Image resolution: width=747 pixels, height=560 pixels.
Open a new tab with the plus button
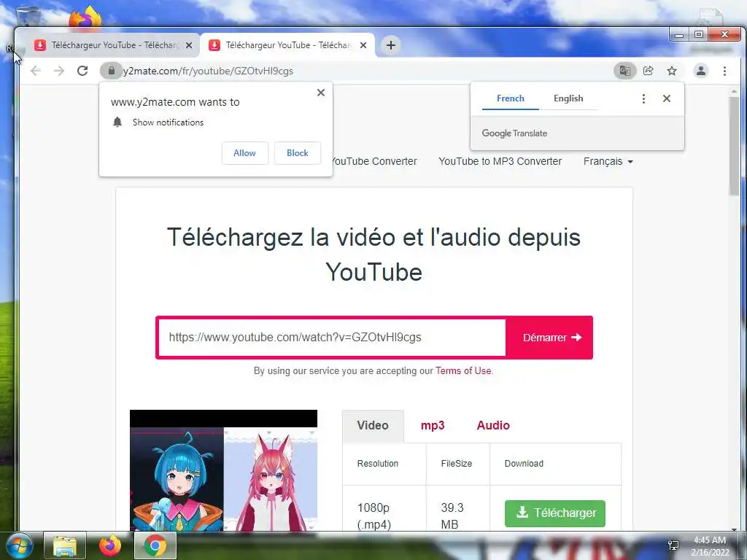point(391,45)
